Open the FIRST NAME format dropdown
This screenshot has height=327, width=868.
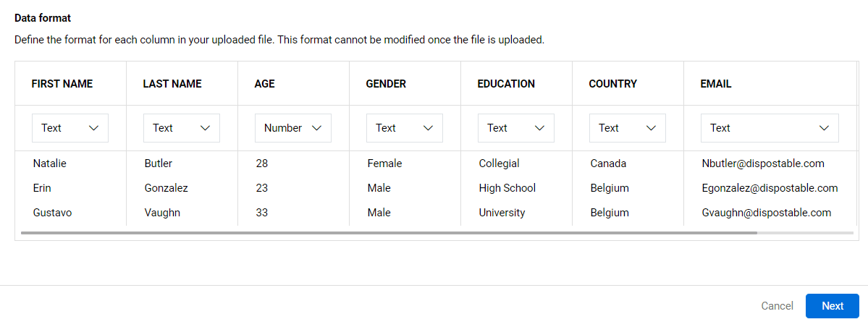pyautogui.click(x=70, y=128)
